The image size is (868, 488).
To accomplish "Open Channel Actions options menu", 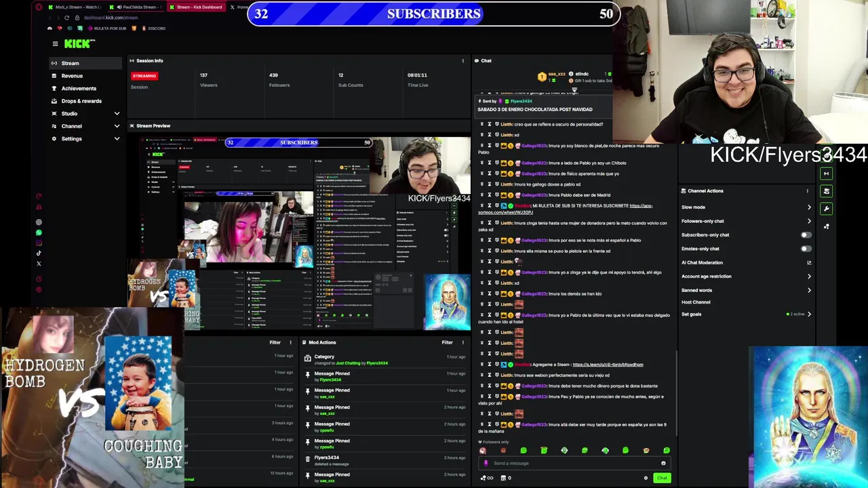I will (x=807, y=191).
